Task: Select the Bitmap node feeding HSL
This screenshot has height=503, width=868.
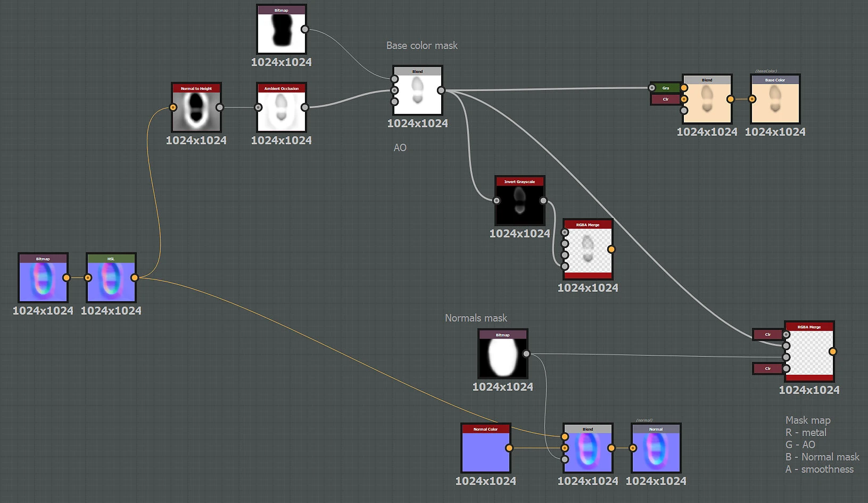Action: pos(43,278)
